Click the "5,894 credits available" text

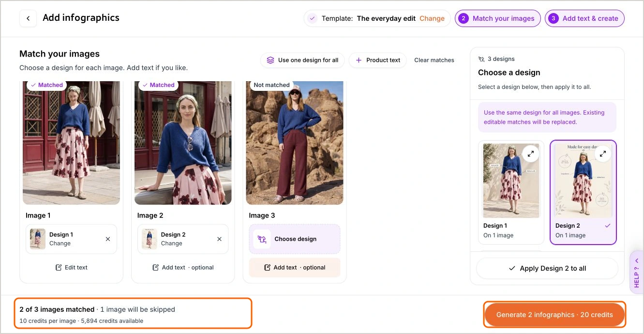point(112,321)
